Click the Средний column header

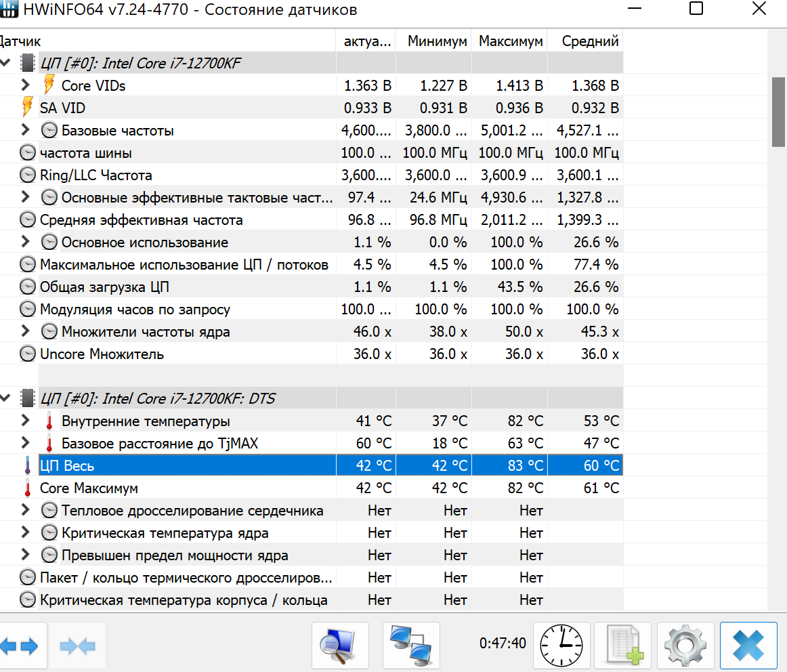pos(586,41)
